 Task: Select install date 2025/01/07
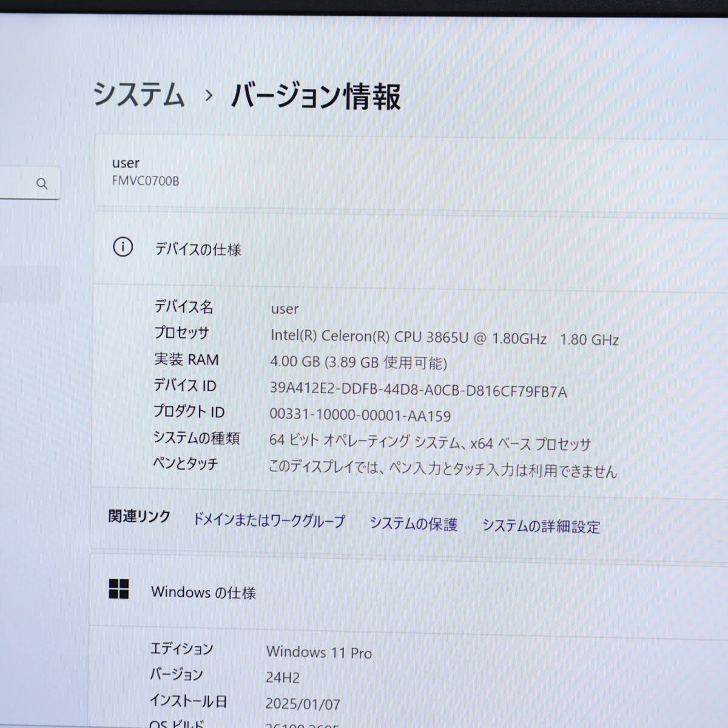(x=303, y=704)
